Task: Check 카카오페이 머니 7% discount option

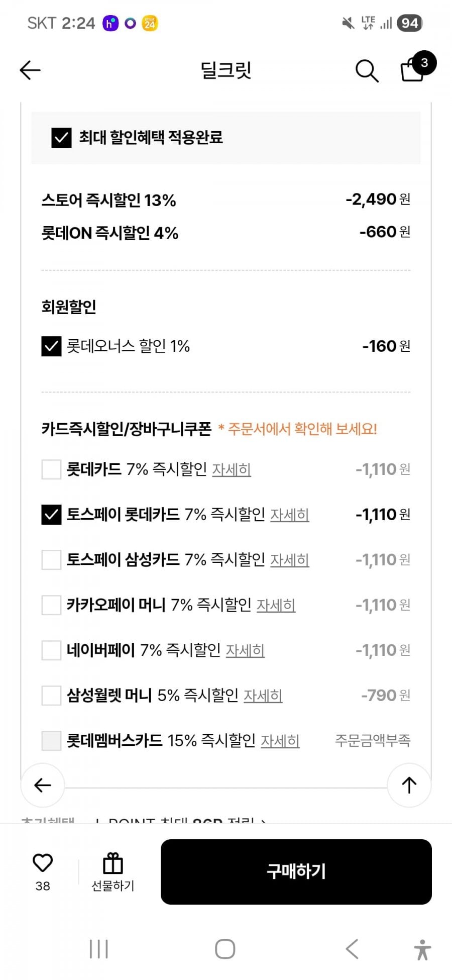Action: 51,605
